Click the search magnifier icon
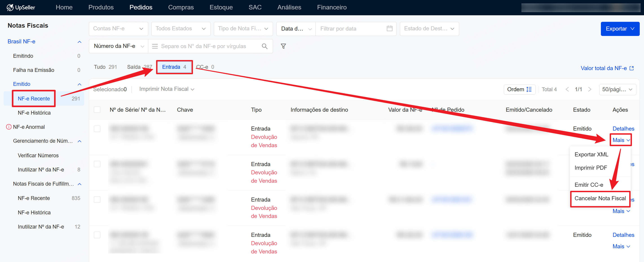 pyautogui.click(x=265, y=46)
